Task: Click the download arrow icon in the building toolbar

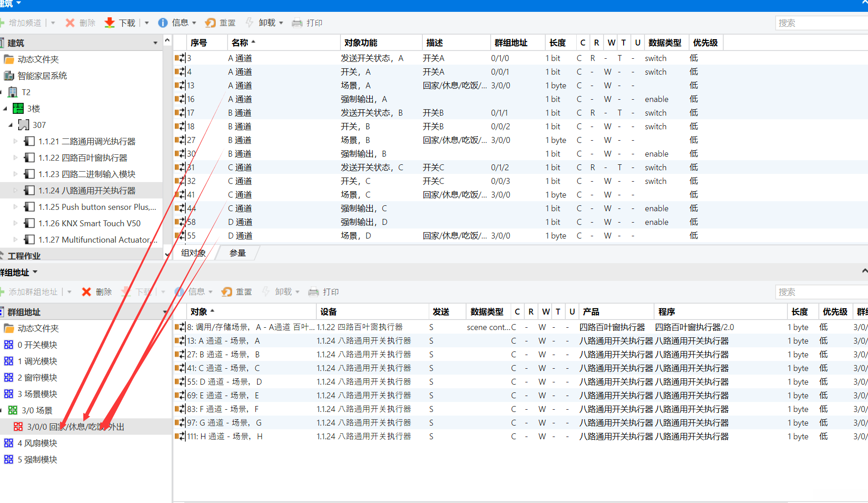Action: pos(110,23)
